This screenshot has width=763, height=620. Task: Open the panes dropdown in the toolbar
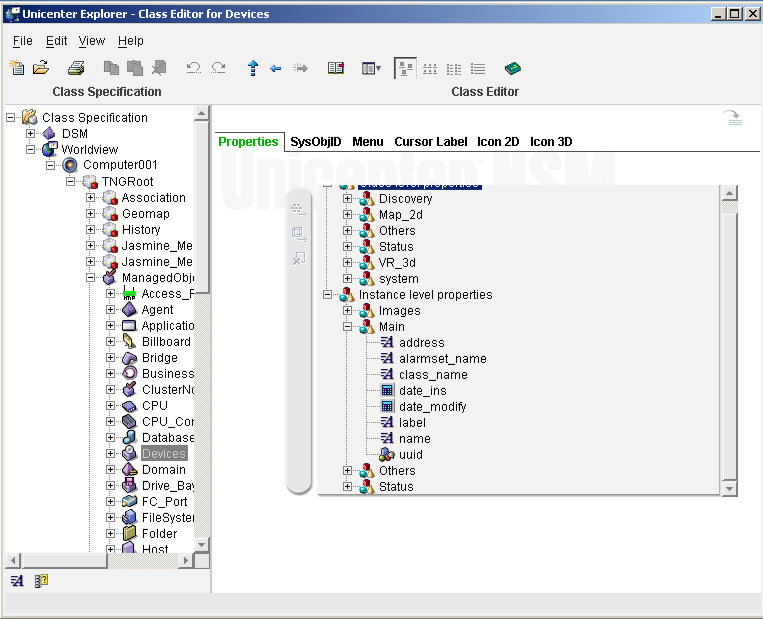tap(371, 68)
